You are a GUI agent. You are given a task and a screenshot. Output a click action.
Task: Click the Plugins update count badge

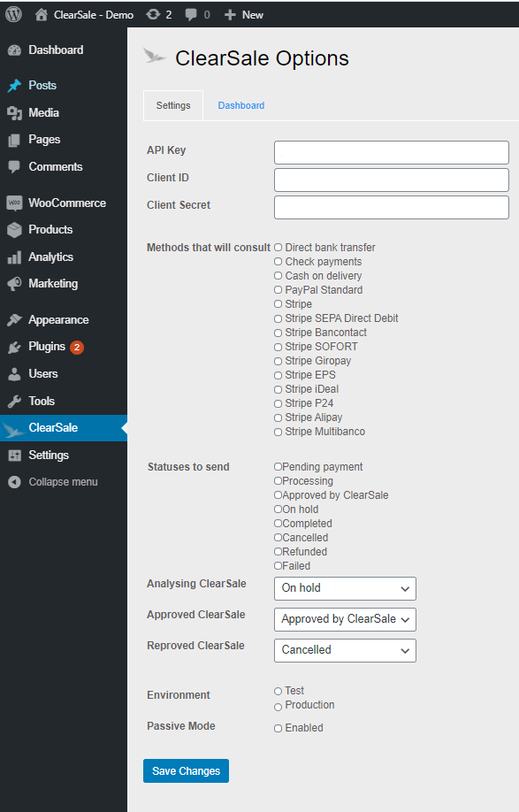click(x=77, y=347)
